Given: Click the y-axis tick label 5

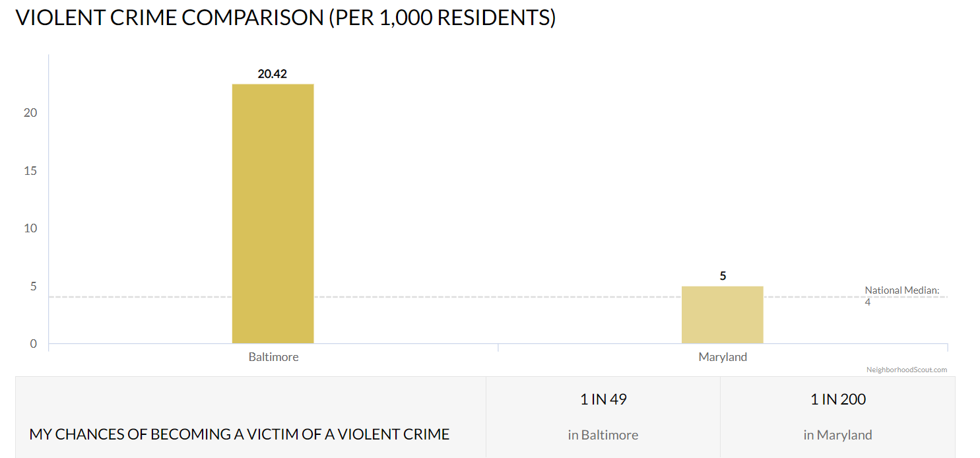Looking at the screenshot, I should [33, 286].
